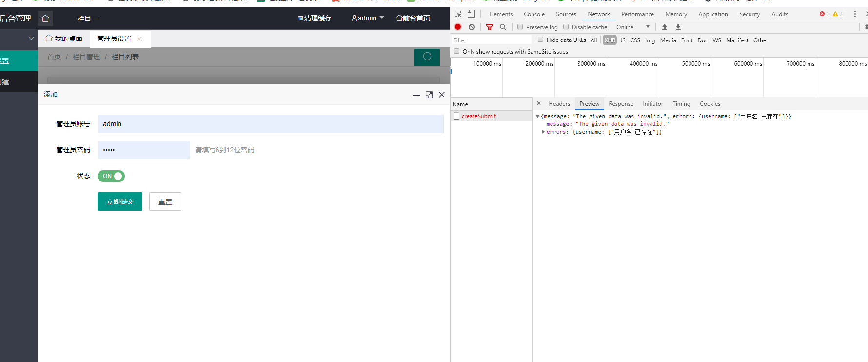This screenshot has height=362, width=868.
Task: View the request Response tab
Action: point(621,104)
